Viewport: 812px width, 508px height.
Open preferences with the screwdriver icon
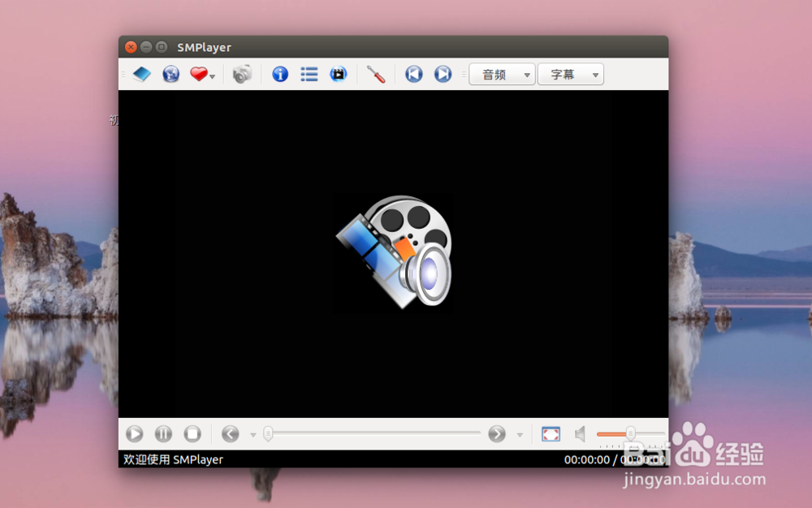376,75
